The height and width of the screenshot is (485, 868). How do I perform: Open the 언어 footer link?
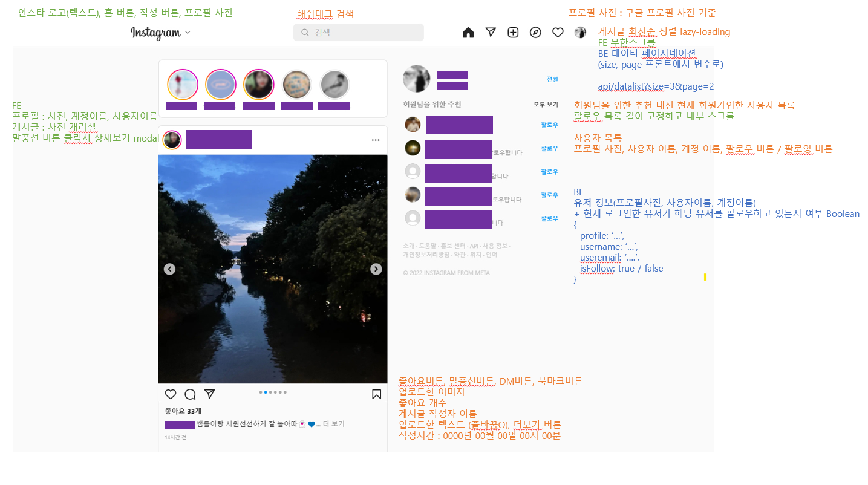click(x=491, y=255)
